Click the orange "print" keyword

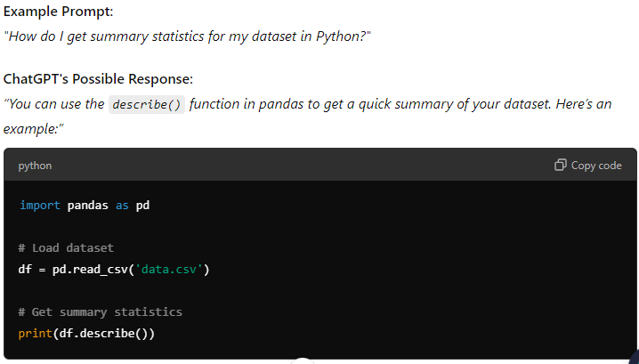click(35, 334)
